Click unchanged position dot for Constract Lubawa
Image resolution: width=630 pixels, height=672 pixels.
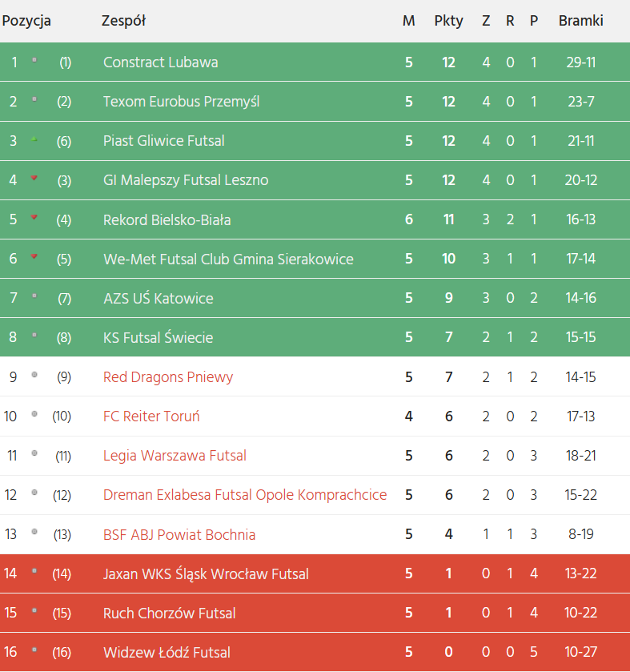[34, 60]
